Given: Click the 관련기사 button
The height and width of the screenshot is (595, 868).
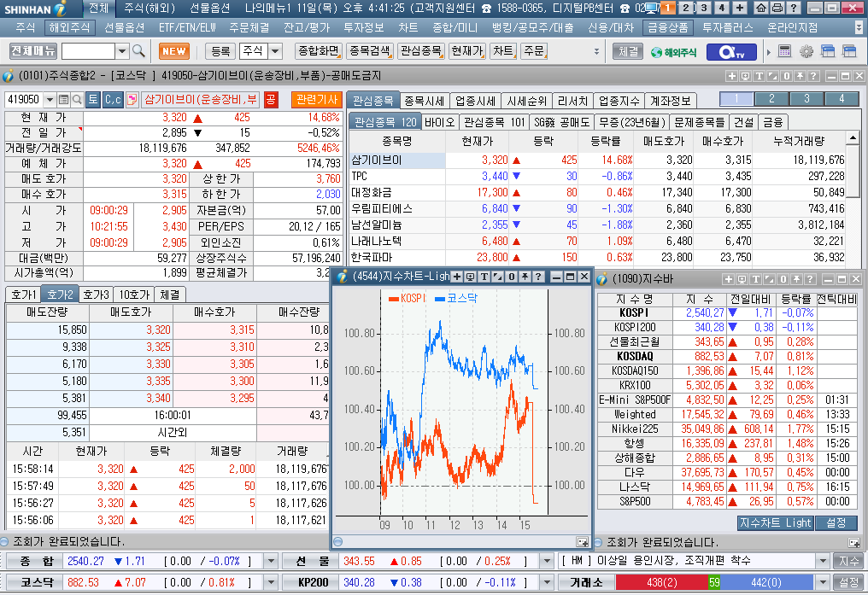Looking at the screenshot, I should pyautogui.click(x=317, y=100).
